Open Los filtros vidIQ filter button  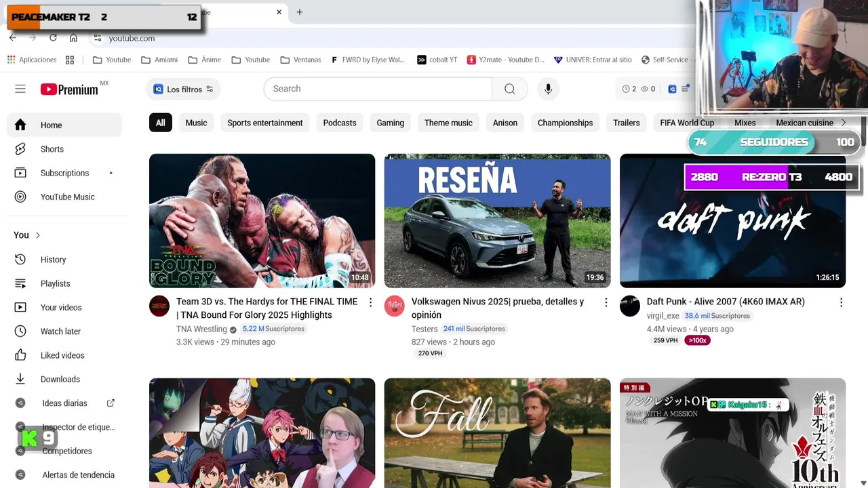pos(183,89)
